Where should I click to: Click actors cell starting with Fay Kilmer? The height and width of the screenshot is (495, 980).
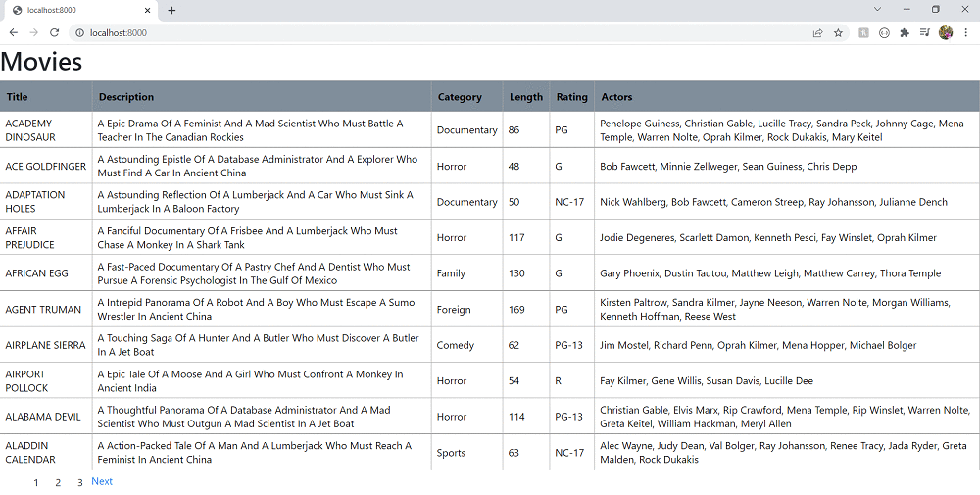pos(787,380)
